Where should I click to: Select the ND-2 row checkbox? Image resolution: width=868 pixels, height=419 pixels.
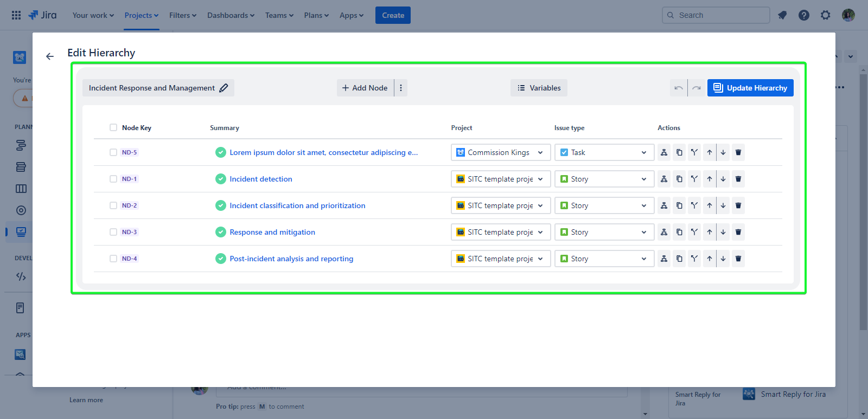[113, 205]
